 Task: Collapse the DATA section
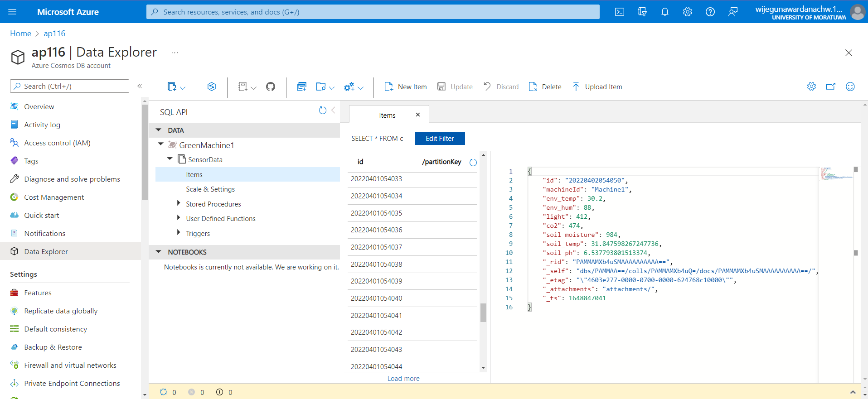pos(159,130)
